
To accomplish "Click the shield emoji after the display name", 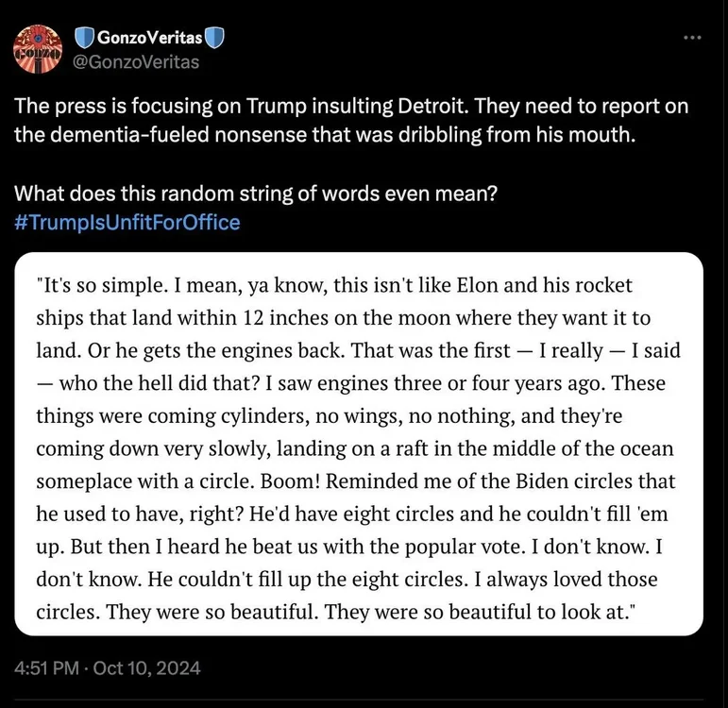I will pos(215,39).
